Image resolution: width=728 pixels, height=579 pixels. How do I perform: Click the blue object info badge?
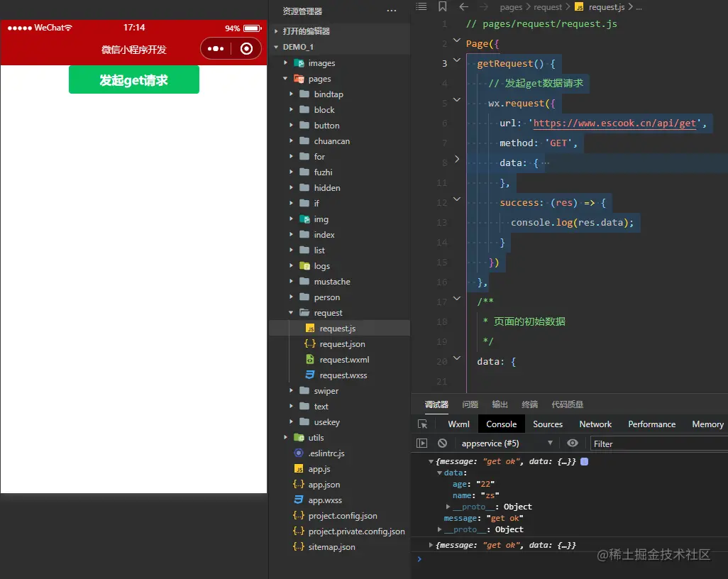585,461
